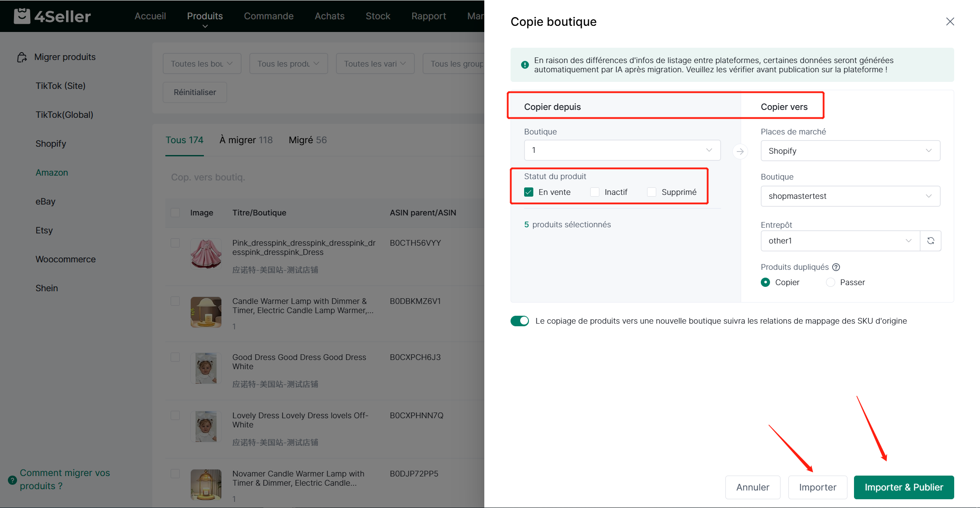Select Shein in sidebar
980x508 pixels.
click(x=46, y=288)
